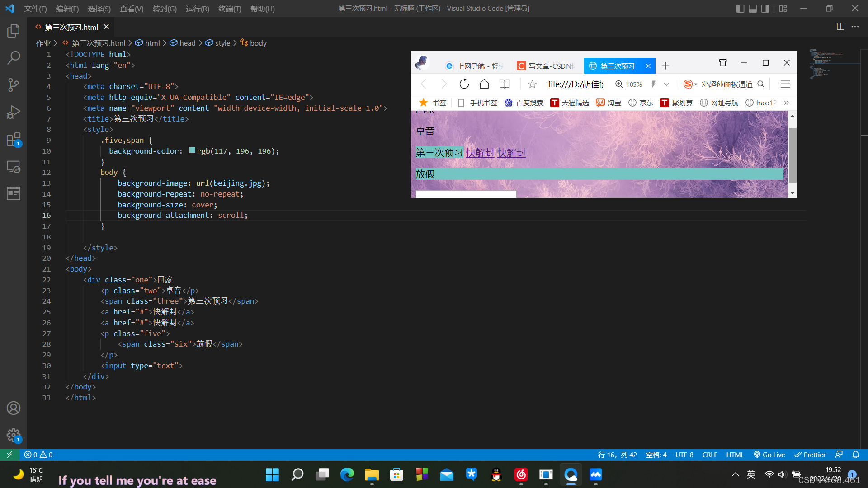Click the feedback icon in status bar
Image resolution: width=868 pixels, height=488 pixels.
pyautogui.click(x=839, y=455)
